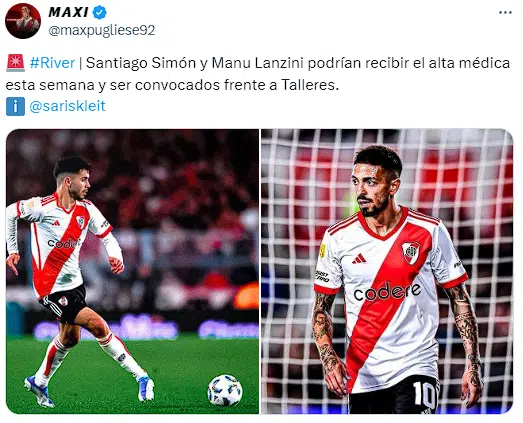Open the @sariskleit mention link
Viewport: 523px width, 423px height.
click(x=67, y=106)
